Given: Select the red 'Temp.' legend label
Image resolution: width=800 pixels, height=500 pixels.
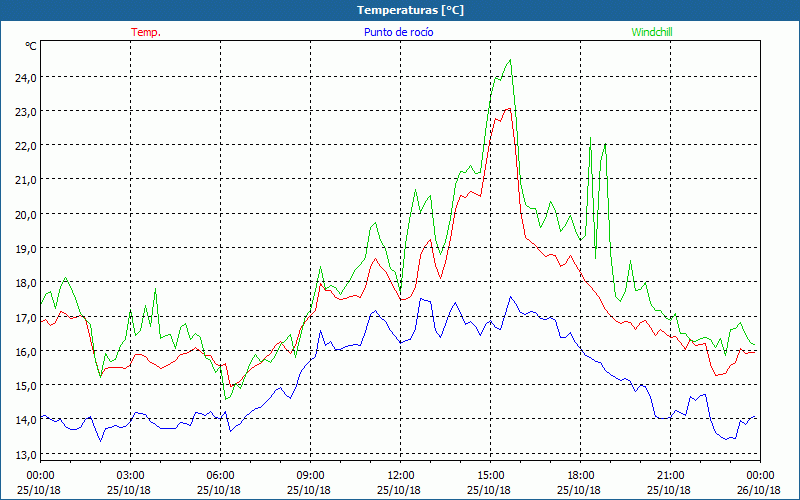Looking at the screenshot, I should (x=146, y=32).
